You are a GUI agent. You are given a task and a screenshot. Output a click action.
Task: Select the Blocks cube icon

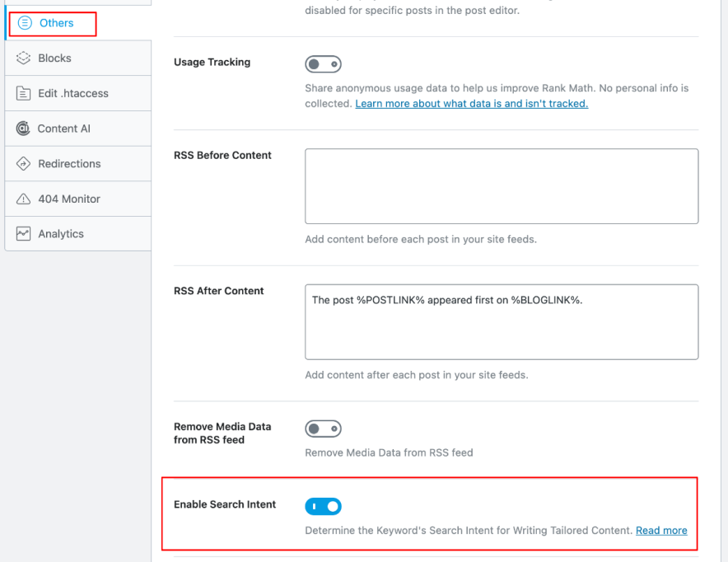tap(22, 58)
